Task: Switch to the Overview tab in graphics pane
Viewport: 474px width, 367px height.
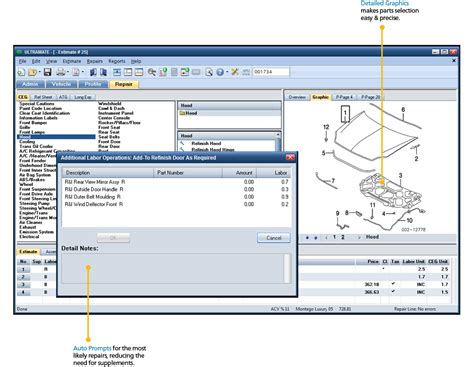Action: pos(297,97)
